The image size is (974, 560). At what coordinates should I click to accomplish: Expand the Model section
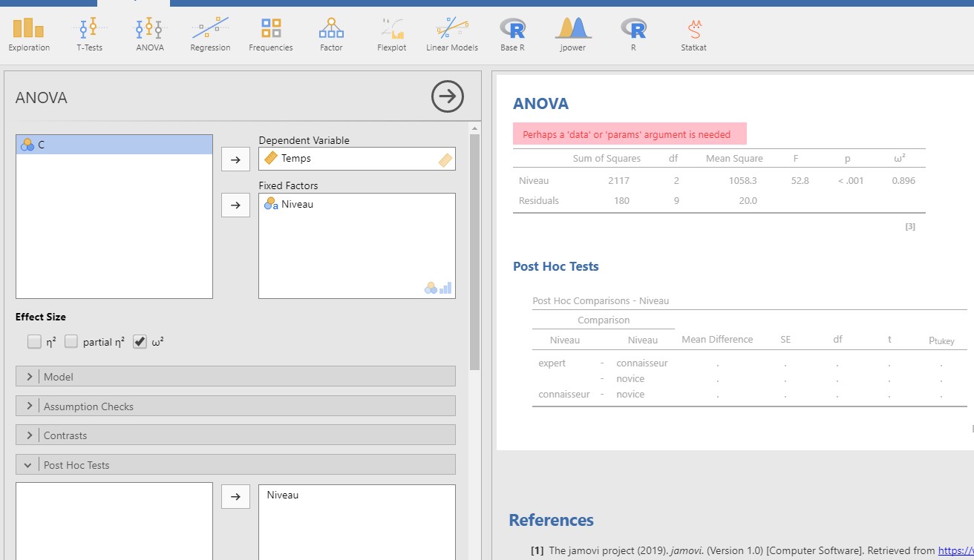pyautogui.click(x=235, y=377)
